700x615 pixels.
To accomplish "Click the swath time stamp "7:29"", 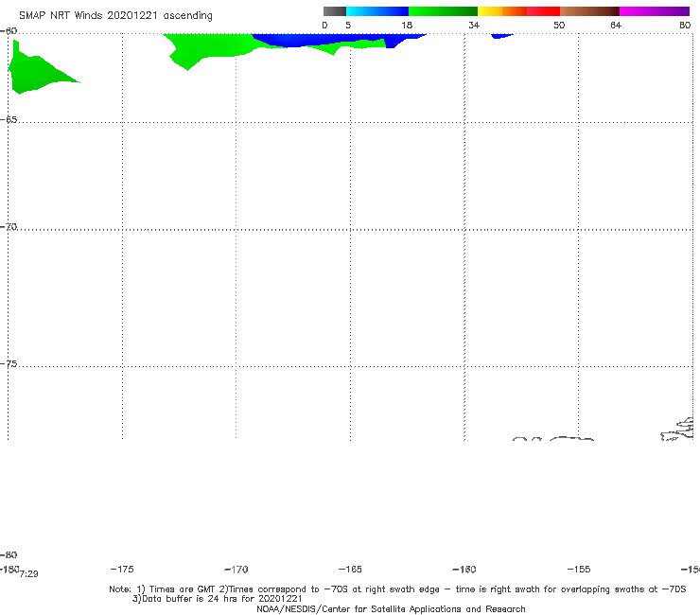I will coord(29,574).
